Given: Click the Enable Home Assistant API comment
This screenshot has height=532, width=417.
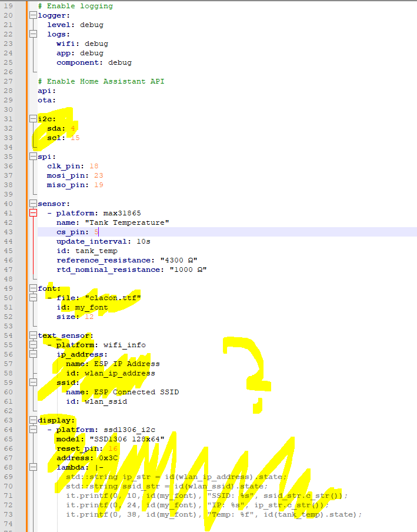Looking at the screenshot, I should tap(101, 81).
